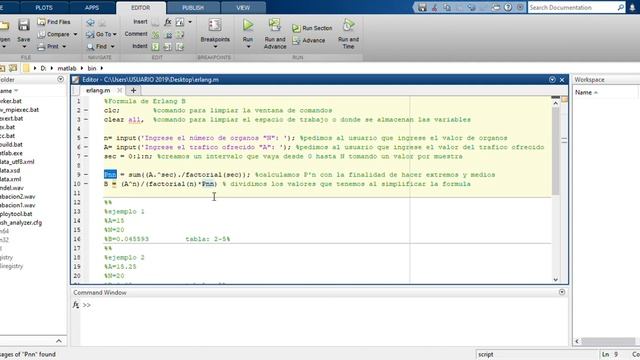This screenshot has width=640, height=360.
Task: Click the Workspace horizontal scrollbar
Action: pyautogui.click(x=608, y=341)
